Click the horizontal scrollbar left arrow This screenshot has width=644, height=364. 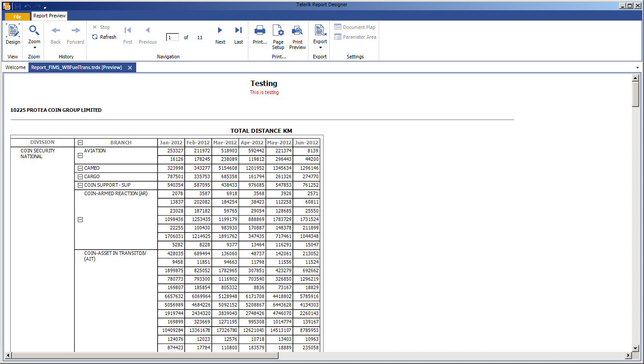coord(8,356)
